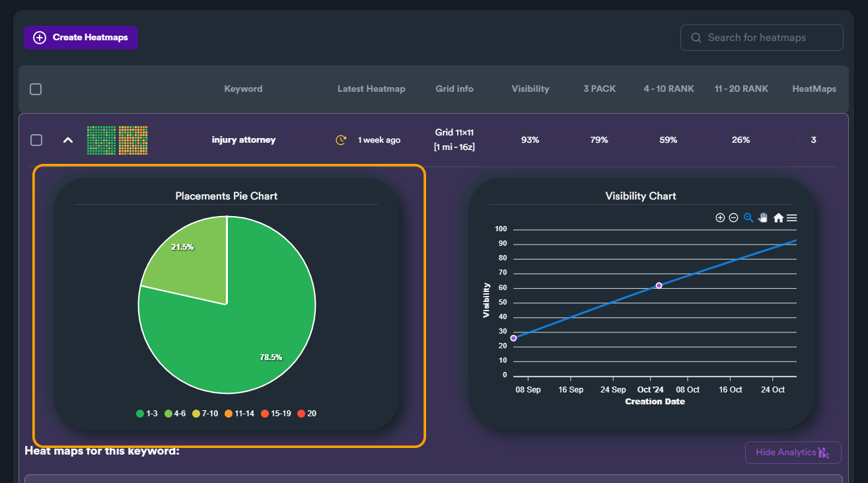The width and height of the screenshot is (868, 483).
Task: Select the selection zoom magnifier tool
Action: coord(748,217)
